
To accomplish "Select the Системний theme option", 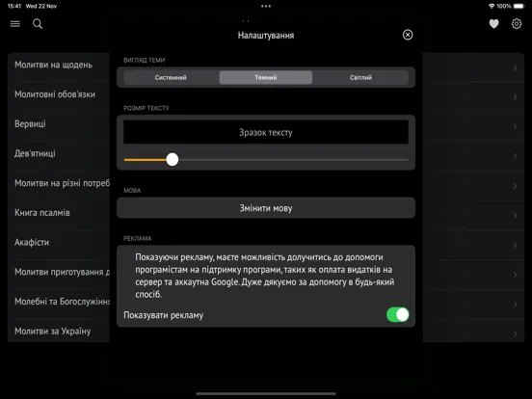I will coord(171,77).
